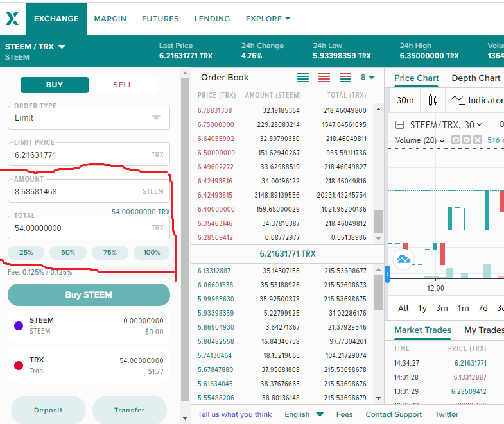Set amount to 100% of balance
Viewport: 504px width, 424px height.
pos(152,253)
